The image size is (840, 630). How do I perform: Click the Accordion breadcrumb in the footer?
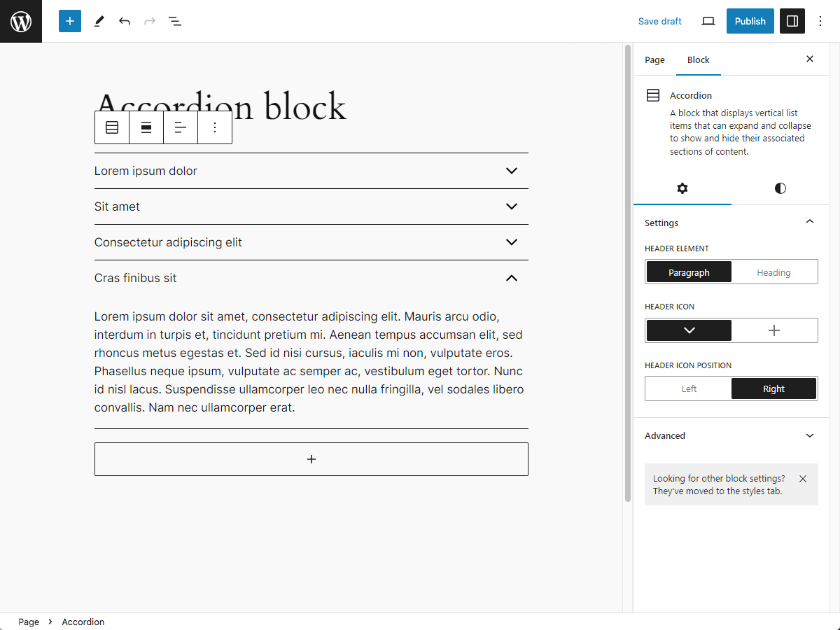pos(83,622)
